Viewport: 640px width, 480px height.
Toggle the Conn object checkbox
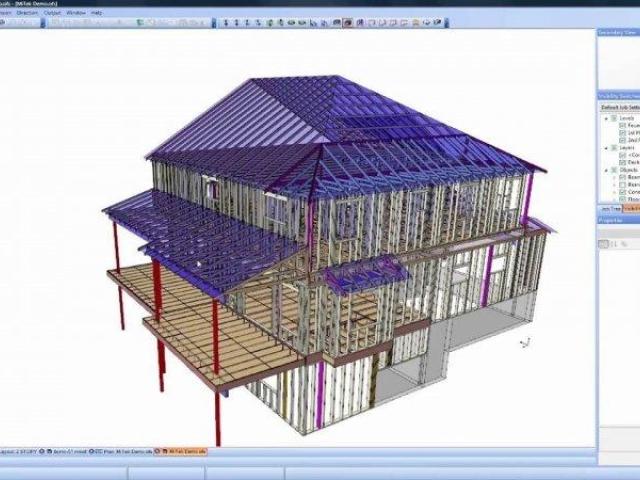(622, 192)
